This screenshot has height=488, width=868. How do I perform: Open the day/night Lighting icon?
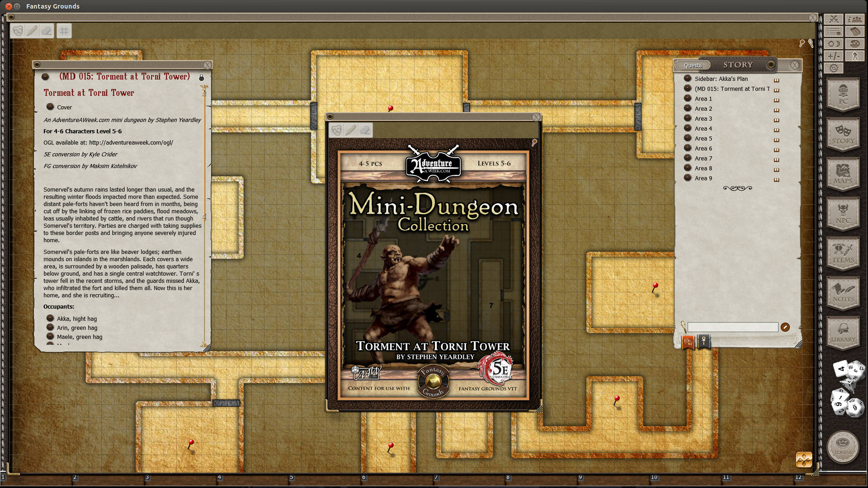point(833,43)
